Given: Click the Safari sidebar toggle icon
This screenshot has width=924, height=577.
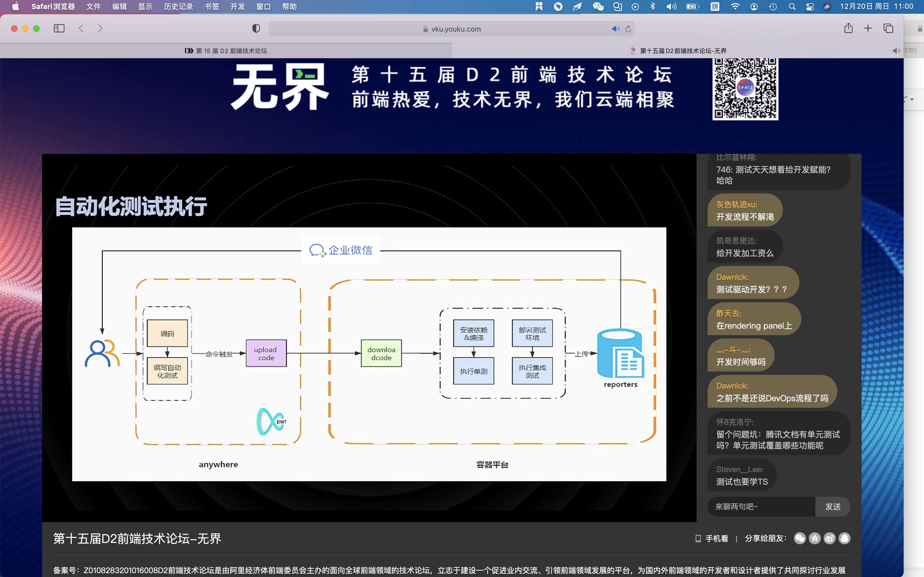Looking at the screenshot, I should [x=59, y=29].
